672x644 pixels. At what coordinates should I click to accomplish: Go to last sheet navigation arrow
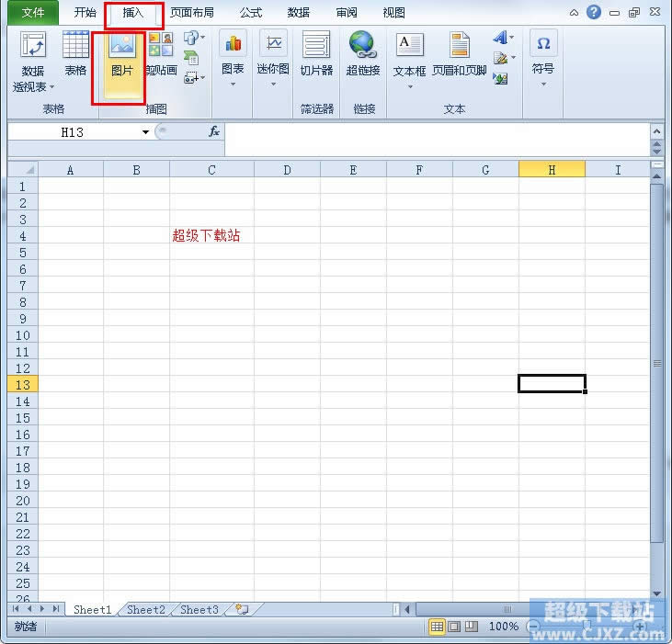pos(56,608)
